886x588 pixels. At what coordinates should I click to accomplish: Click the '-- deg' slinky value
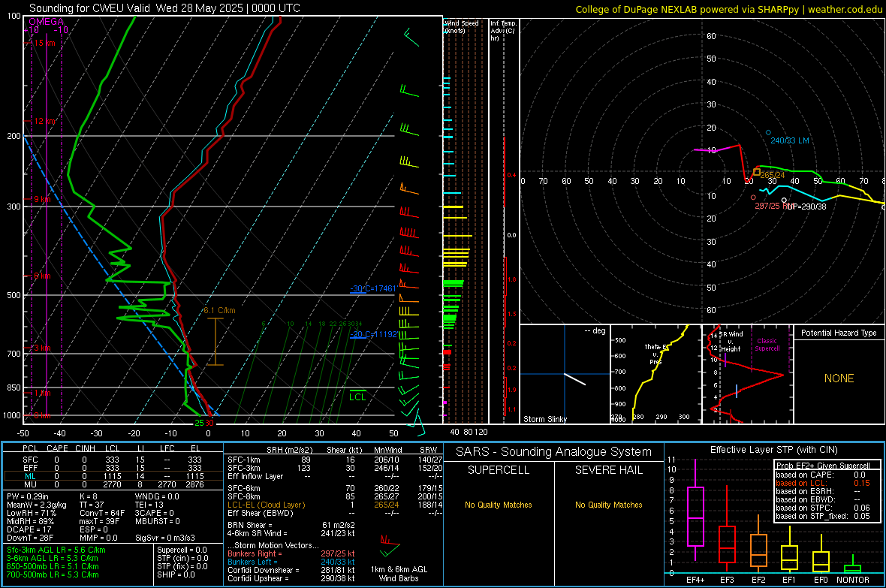pyautogui.click(x=595, y=330)
